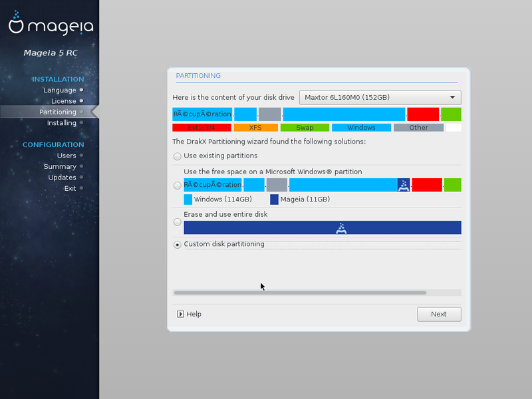Screen dimensions: 532x399
Task: Click the Ext2/3/4 legend swatch
Action: click(x=201, y=128)
